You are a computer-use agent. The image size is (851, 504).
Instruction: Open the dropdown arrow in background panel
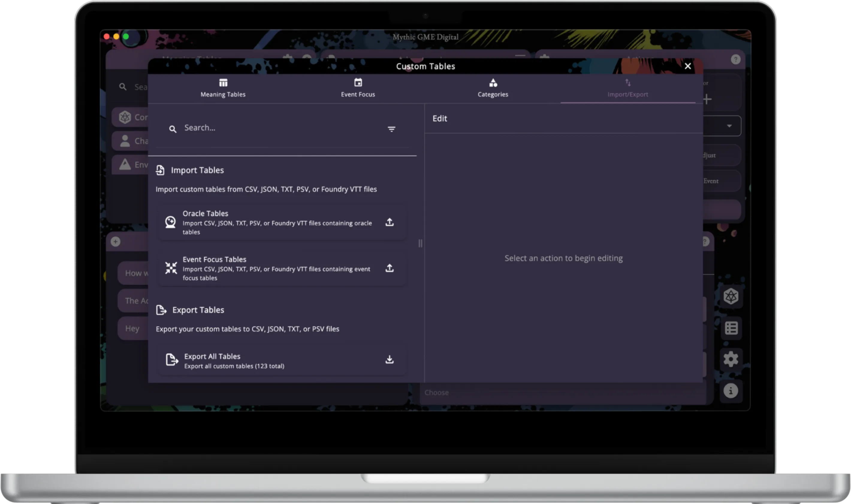[729, 126]
